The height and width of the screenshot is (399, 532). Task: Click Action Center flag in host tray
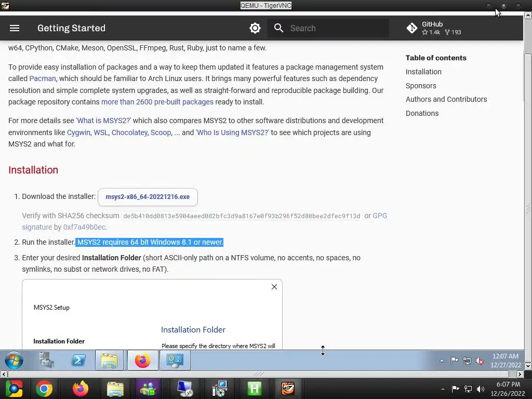tap(455, 389)
